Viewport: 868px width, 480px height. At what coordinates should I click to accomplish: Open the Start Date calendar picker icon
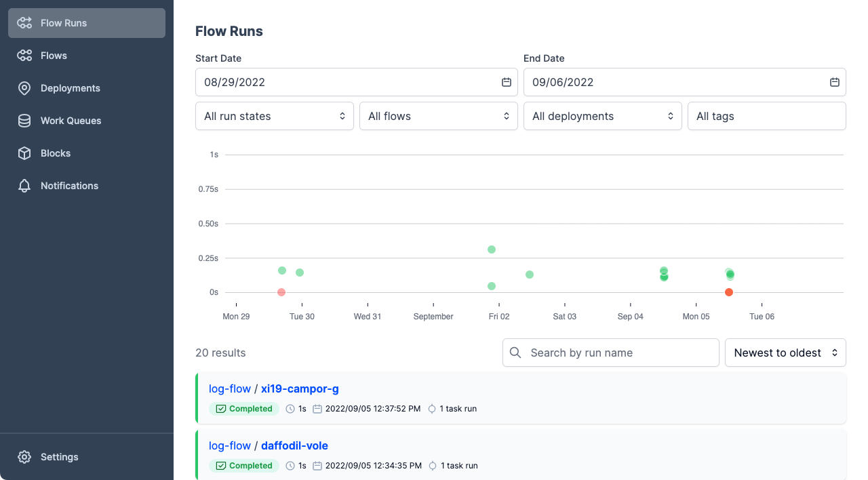(x=506, y=82)
